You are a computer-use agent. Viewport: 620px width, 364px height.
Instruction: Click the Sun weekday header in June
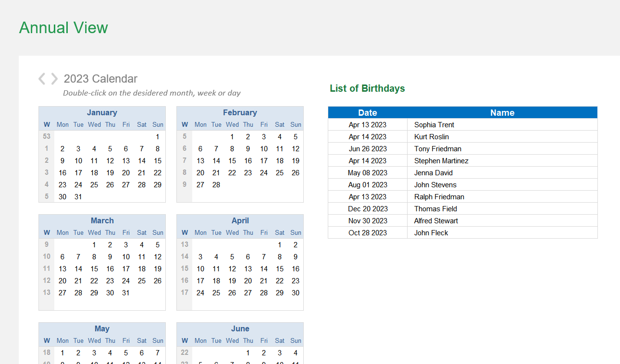[x=296, y=340]
